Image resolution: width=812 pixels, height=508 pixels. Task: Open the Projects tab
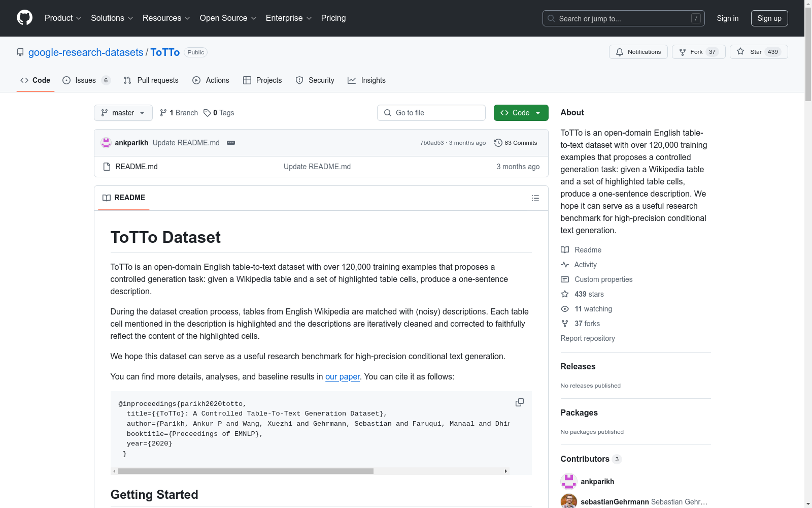[x=262, y=80]
